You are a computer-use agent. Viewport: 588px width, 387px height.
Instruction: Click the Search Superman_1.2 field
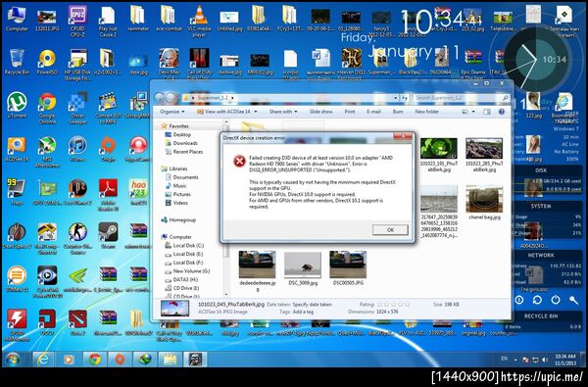point(461,98)
